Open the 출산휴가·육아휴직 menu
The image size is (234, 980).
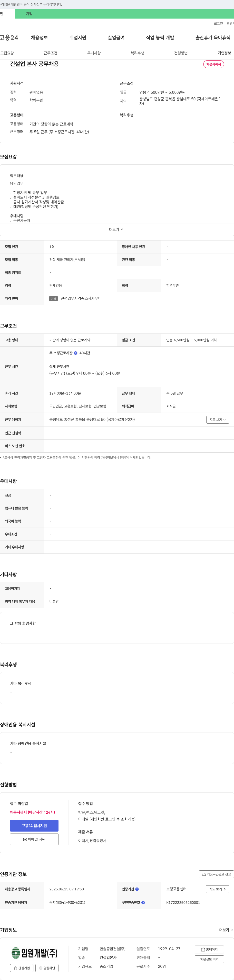(213, 38)
